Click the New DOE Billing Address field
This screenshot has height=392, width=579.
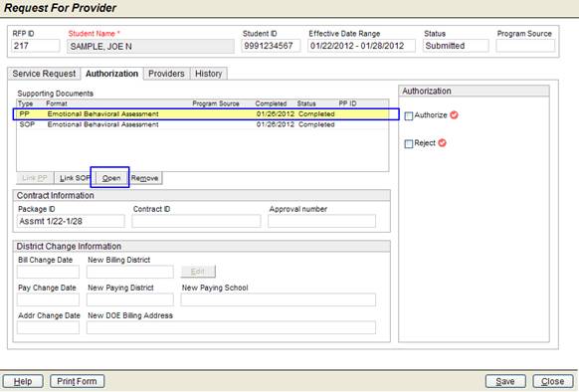point(231,327)
